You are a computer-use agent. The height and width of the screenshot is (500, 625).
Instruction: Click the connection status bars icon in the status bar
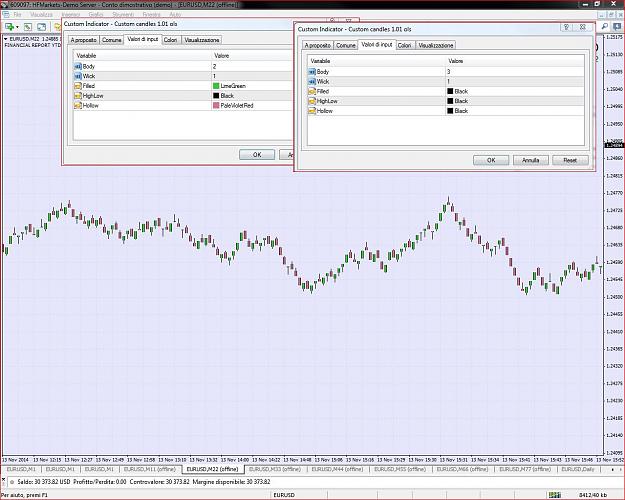click(554, 495)
